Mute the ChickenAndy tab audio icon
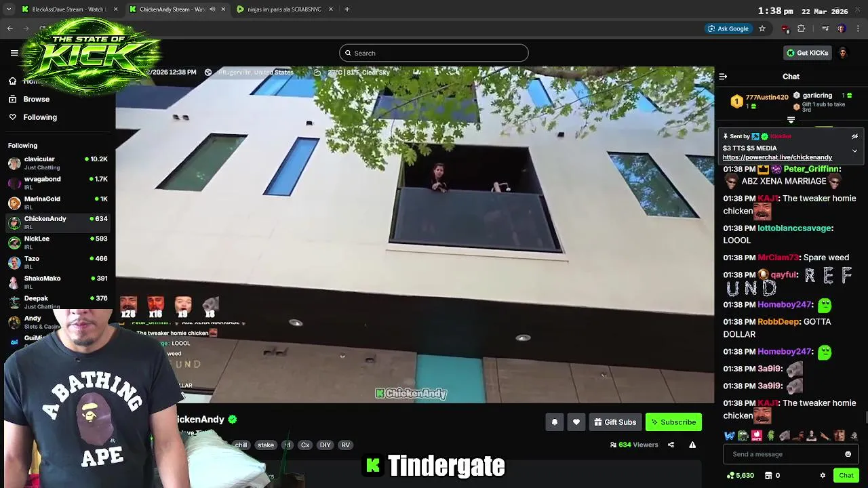This screenshot has height=488, width=868. click(x=212, y=9)
